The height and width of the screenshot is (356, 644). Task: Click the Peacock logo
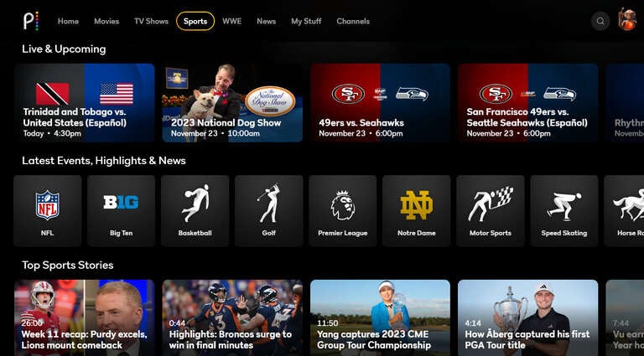coord(31,21)
